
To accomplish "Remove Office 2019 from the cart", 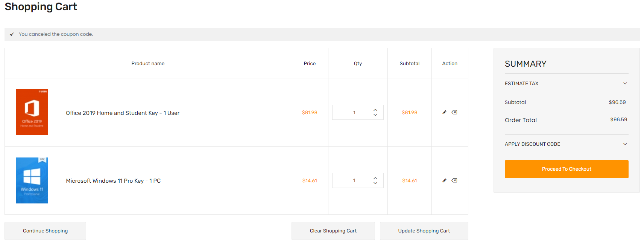I will 454,112.
